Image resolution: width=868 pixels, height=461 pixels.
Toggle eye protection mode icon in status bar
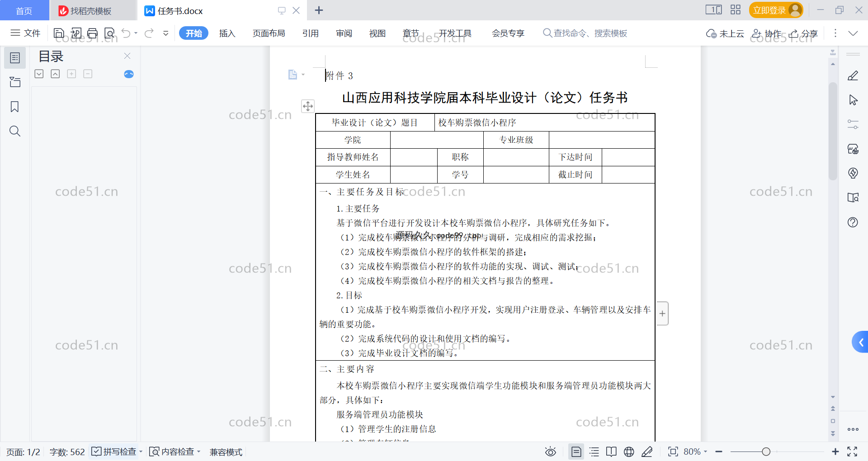coord(550,452)
